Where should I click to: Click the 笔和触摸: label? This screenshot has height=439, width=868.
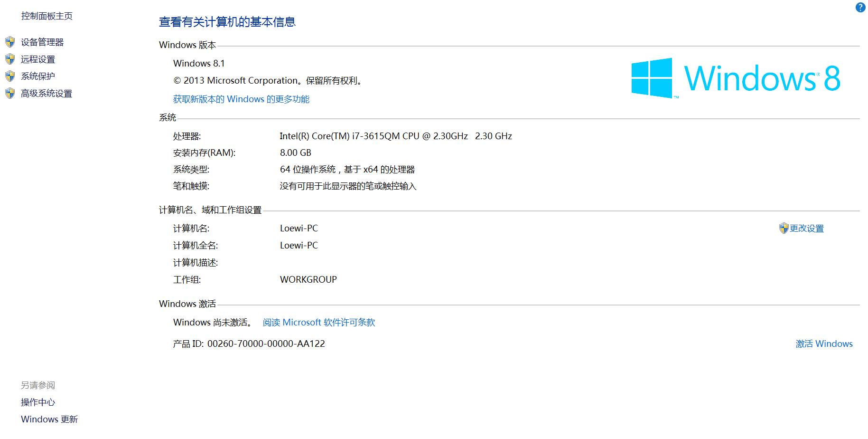point(191,186)
